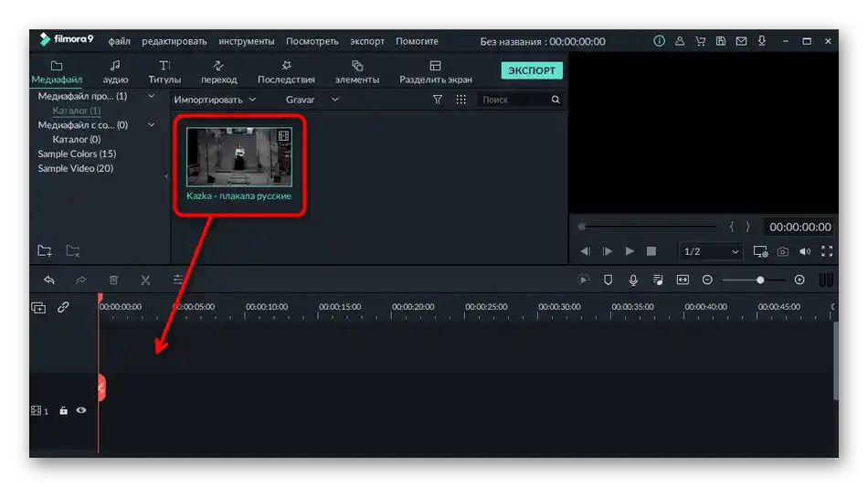Open the audio mixer icon
The height and width of the screenshot is (487, 868).
658,280
